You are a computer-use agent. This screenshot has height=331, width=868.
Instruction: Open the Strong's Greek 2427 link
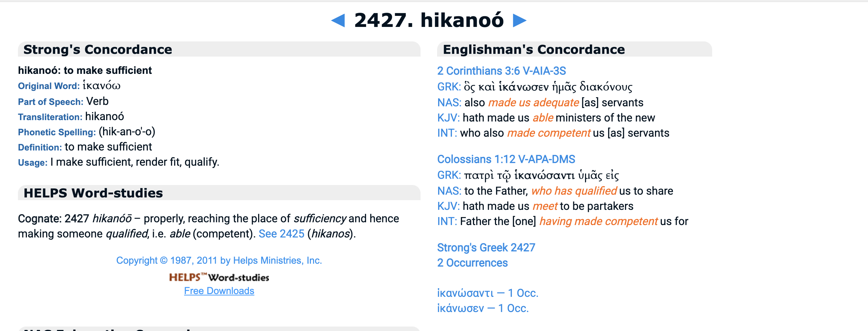click(x=486, y=247)
